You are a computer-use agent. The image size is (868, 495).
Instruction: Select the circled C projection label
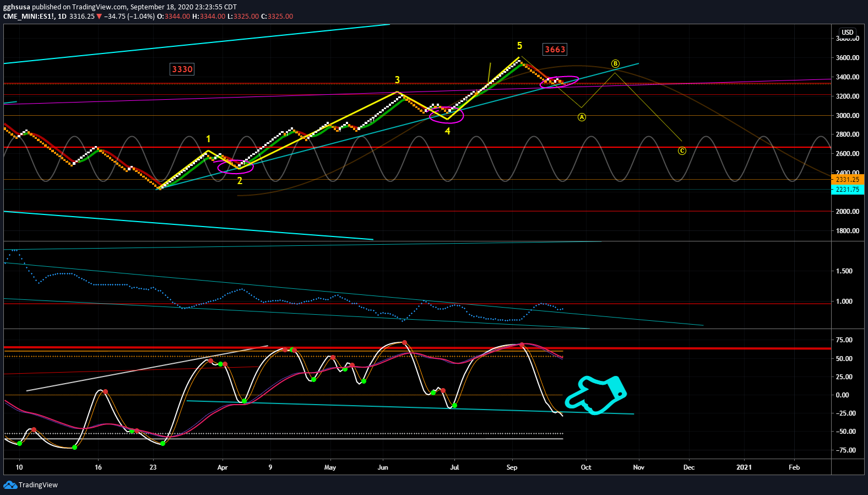[682, 151]
